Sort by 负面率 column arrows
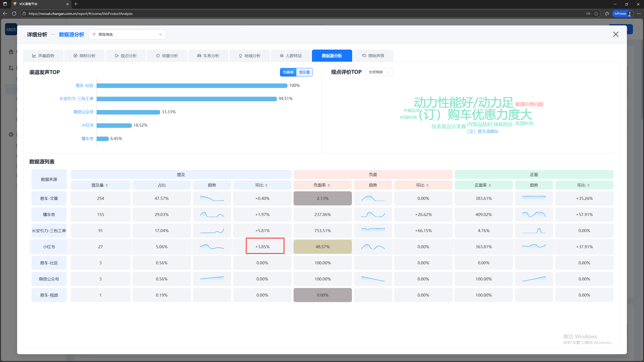Screen dimensions: 644x362 [x=329, y=185]
